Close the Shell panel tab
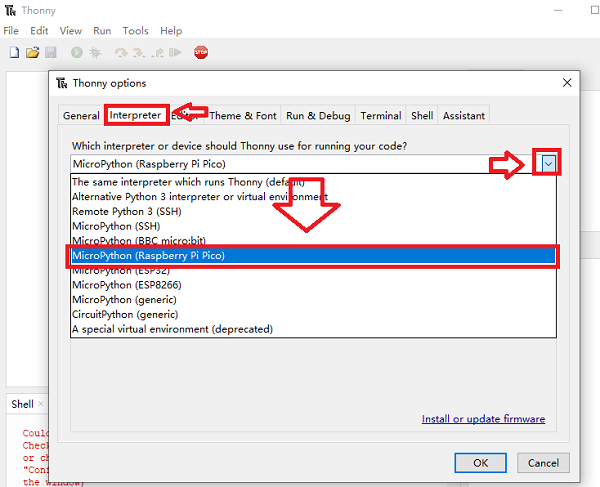The image size is (600, 487). (41, 404)
